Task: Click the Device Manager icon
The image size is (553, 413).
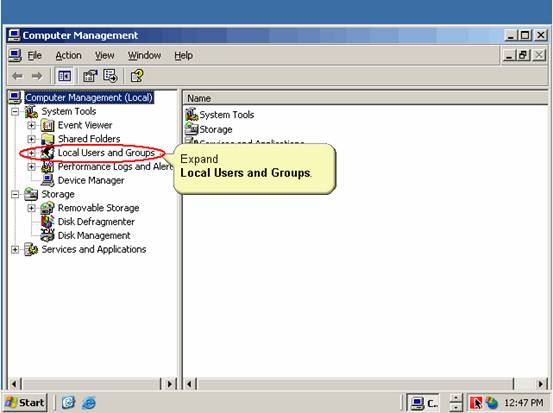Action: tap(48, 180)
